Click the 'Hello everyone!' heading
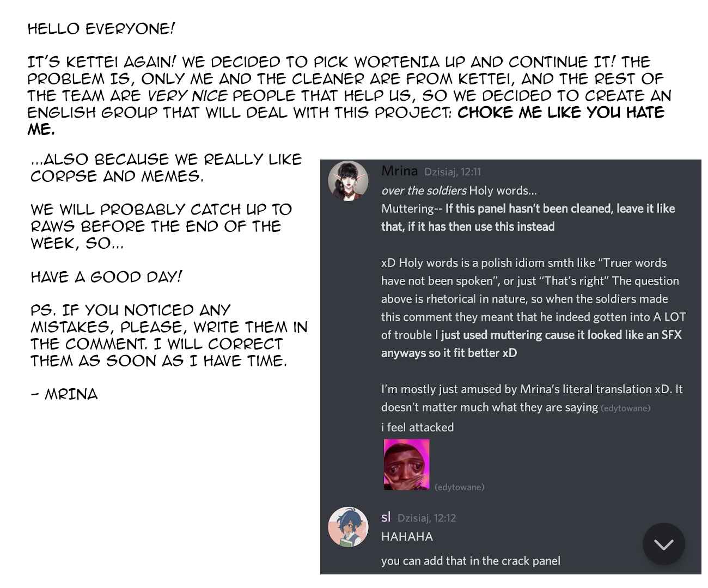This screenshot has height=588, width=708. (x=101, y=29)
